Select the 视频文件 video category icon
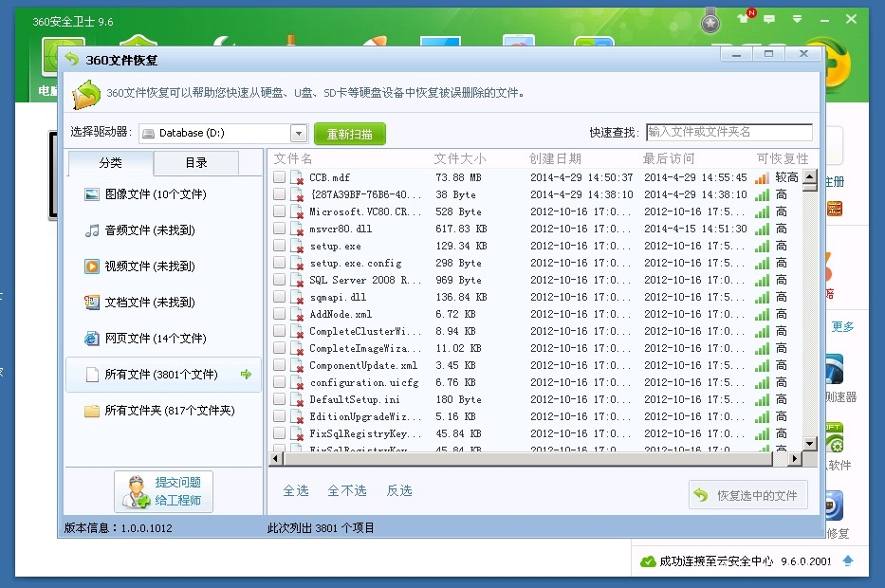This screenshot has height=588, width=885. [x=92, y=266]
